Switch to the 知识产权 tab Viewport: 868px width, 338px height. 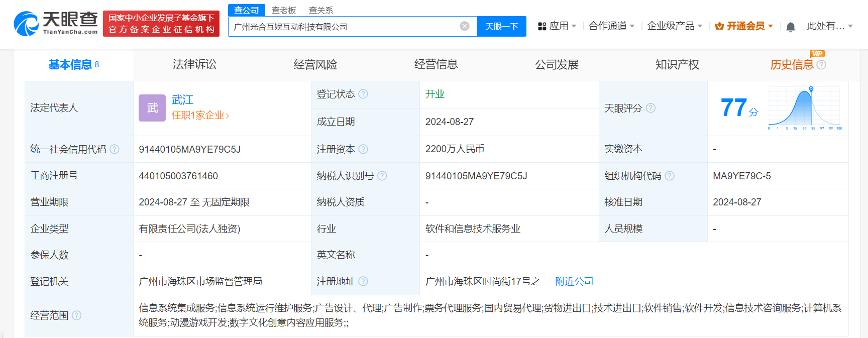pos(677,64)
